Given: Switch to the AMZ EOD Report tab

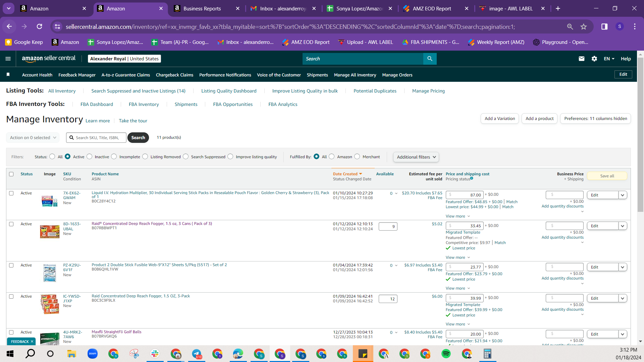Looking at the screenshot, I should pyautogui.click(x=432, y=9).
